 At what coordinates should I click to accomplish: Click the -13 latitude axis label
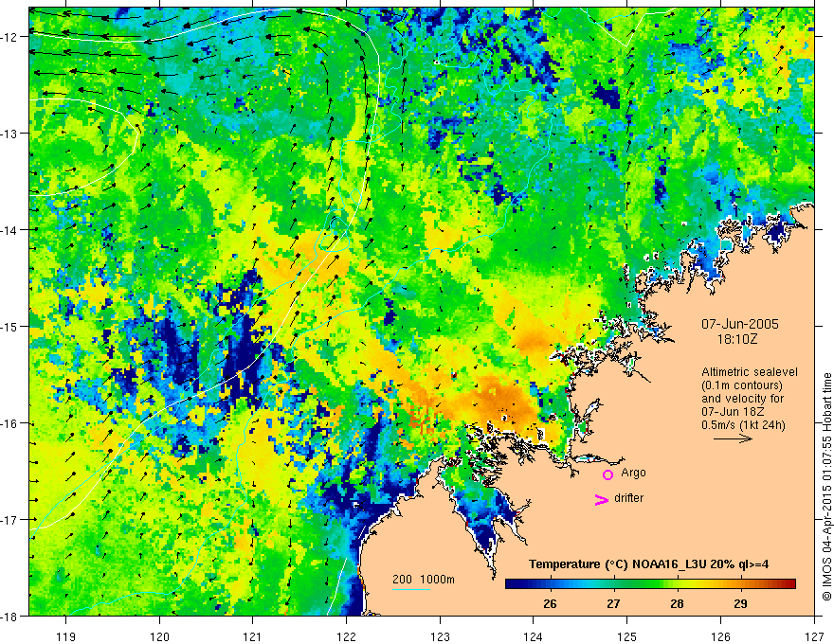coord(9,134)
